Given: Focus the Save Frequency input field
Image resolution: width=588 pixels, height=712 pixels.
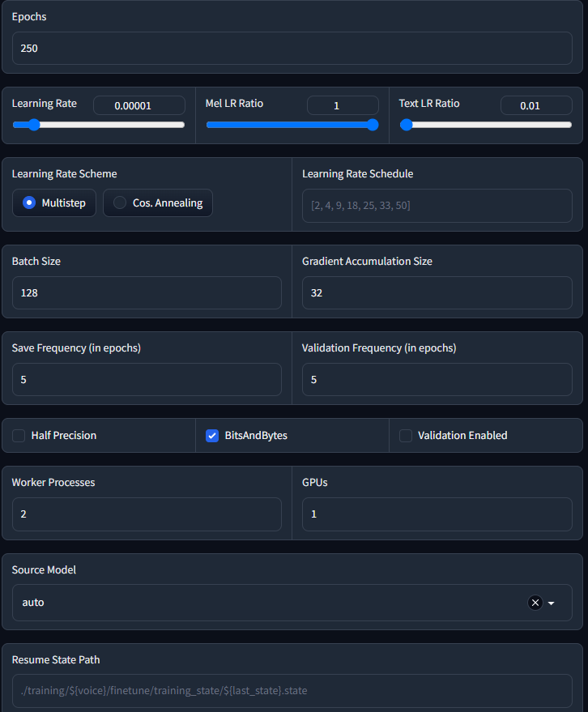Looking at the screenshot, I should tap(147, 380).
